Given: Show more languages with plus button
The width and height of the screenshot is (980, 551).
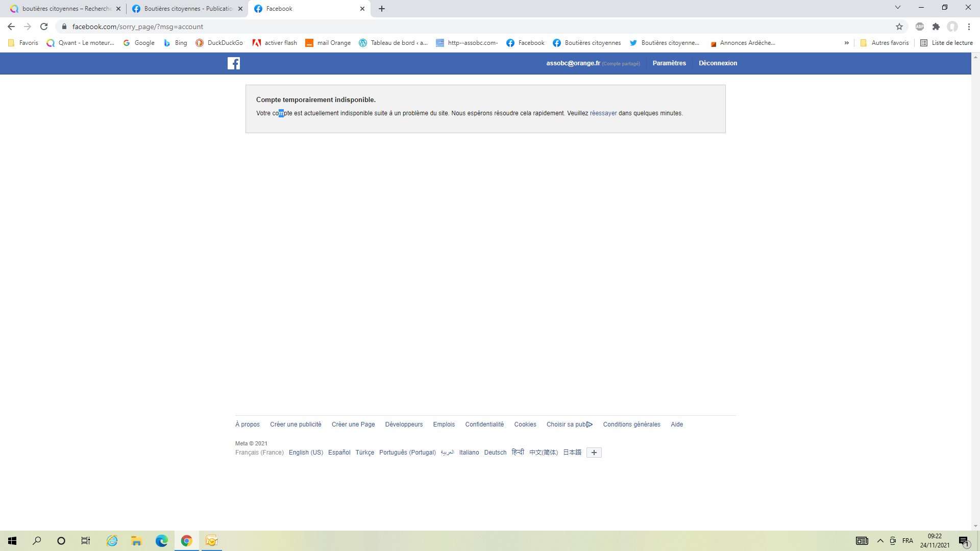Looking at the screenshot, I should coord(594,453).
